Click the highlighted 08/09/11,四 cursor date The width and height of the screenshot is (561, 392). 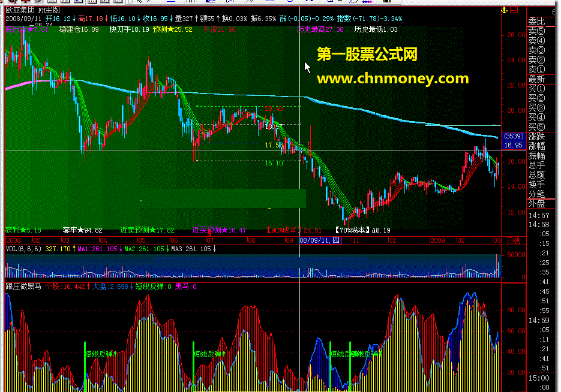[x=320, y=240]
